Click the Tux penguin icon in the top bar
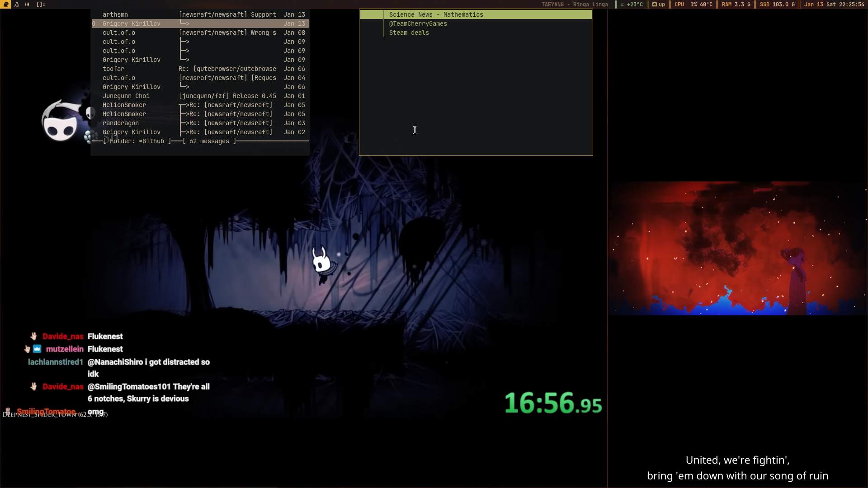Viewport: 868px width, 488px height. click(x=17, y=5)
